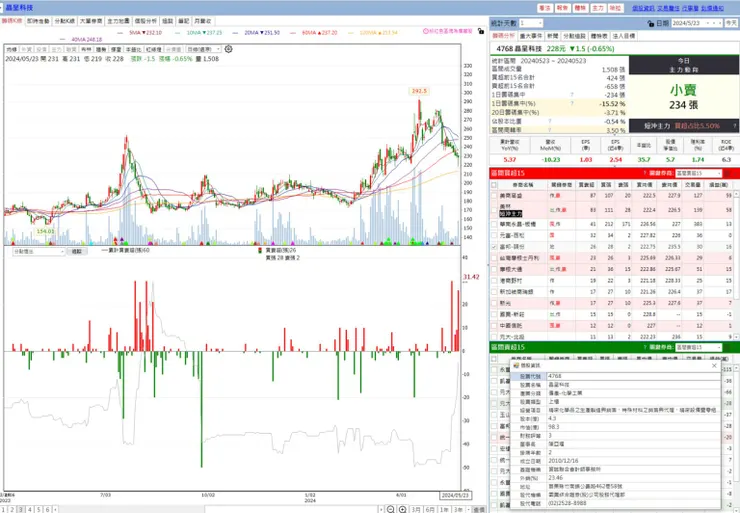Toggle header select-all checkbox in buyer table
This screenshot has width=740, height=513.
[494, 185]
